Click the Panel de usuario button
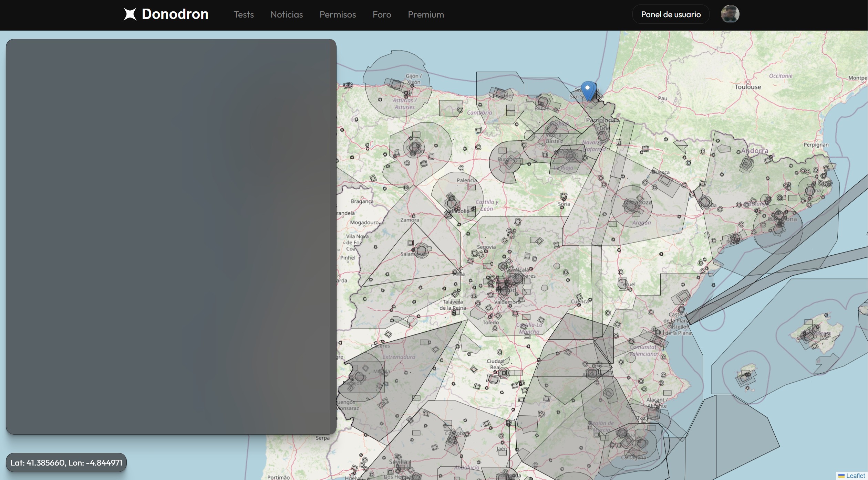Screen dimensions: 868x480 click(671, 14)
